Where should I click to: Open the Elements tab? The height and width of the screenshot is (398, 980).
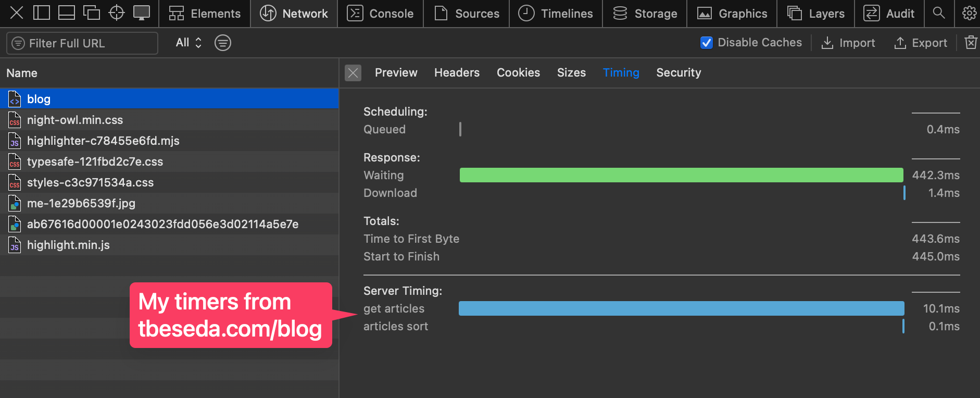point(205,14)
